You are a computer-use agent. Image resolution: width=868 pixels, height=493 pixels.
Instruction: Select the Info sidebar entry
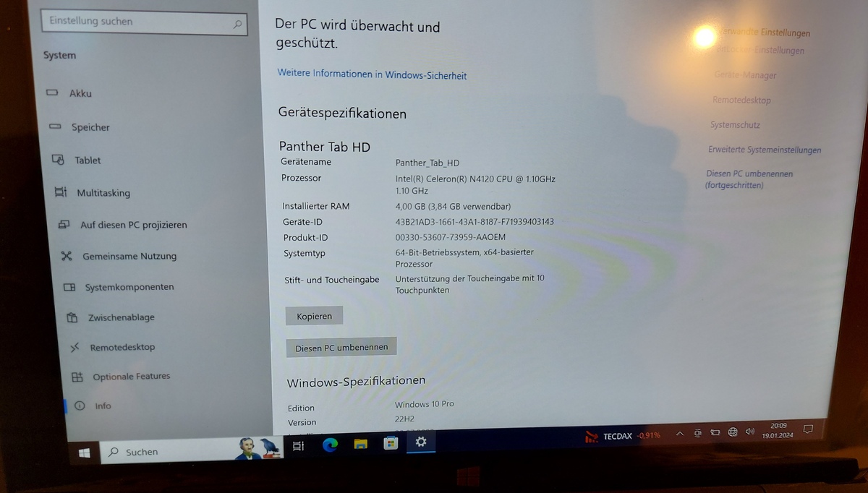[x=93, y=406]
